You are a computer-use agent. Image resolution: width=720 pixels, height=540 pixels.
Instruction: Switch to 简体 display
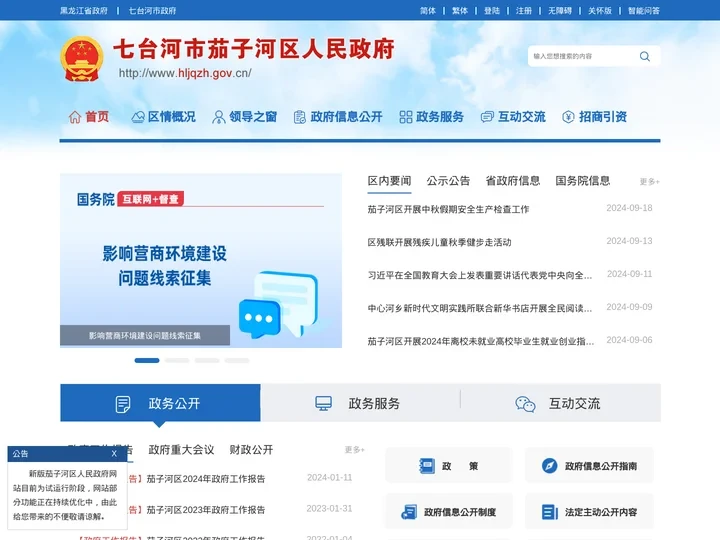pos(428,11)
